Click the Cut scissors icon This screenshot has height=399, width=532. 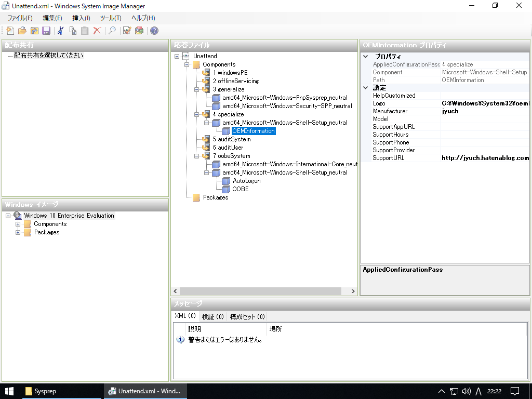click(x=60, y=31)
